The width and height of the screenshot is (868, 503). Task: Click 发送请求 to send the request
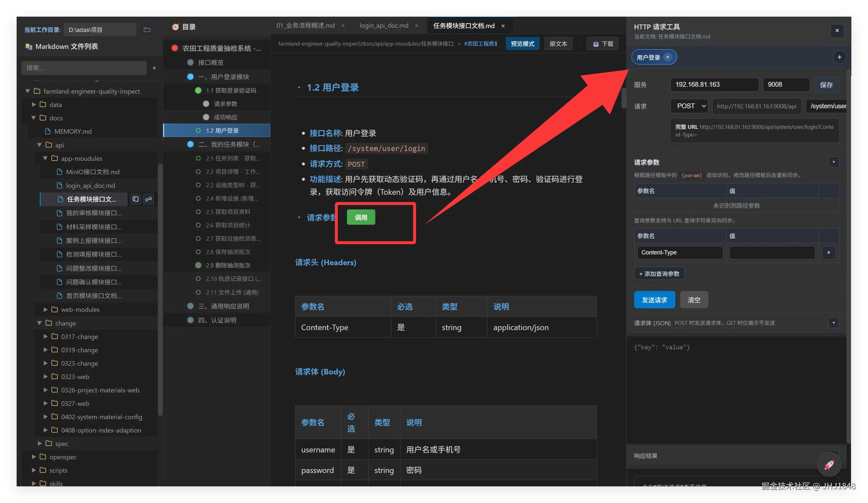point(654,300)
